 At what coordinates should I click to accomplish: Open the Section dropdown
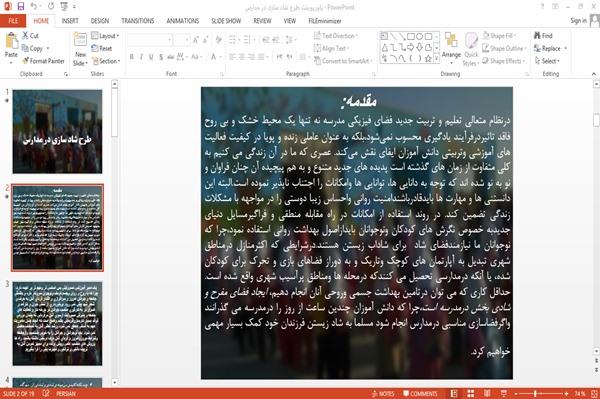coord(106,61)
